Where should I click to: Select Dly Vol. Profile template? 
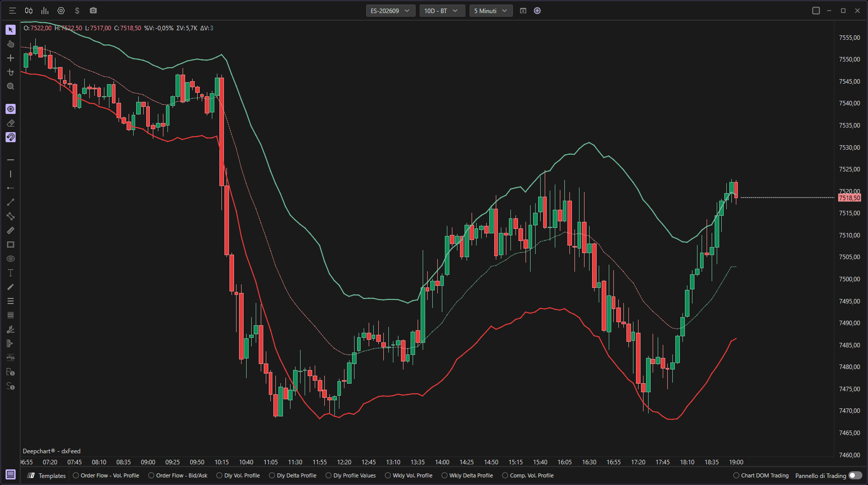(238, 475)
